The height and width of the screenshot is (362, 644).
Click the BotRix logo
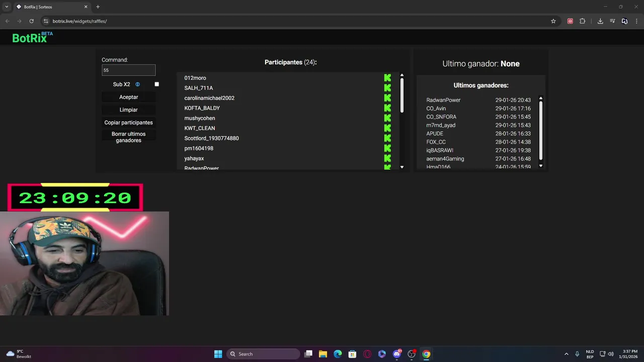32,37
